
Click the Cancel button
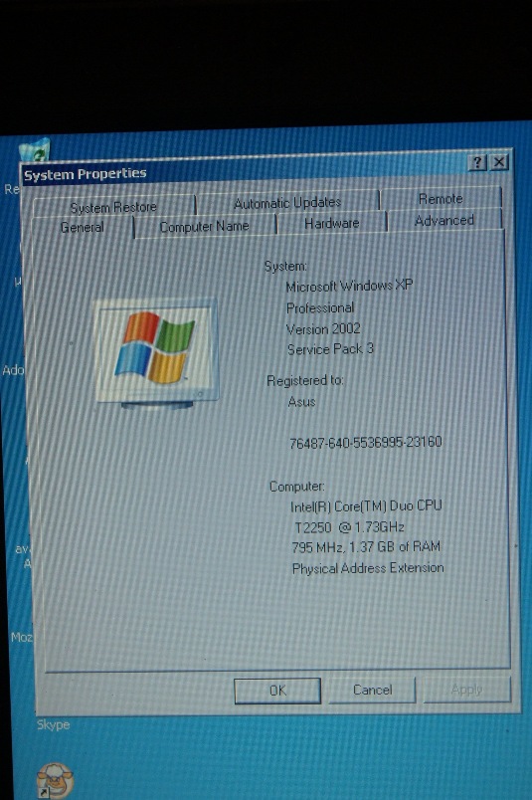372,690
